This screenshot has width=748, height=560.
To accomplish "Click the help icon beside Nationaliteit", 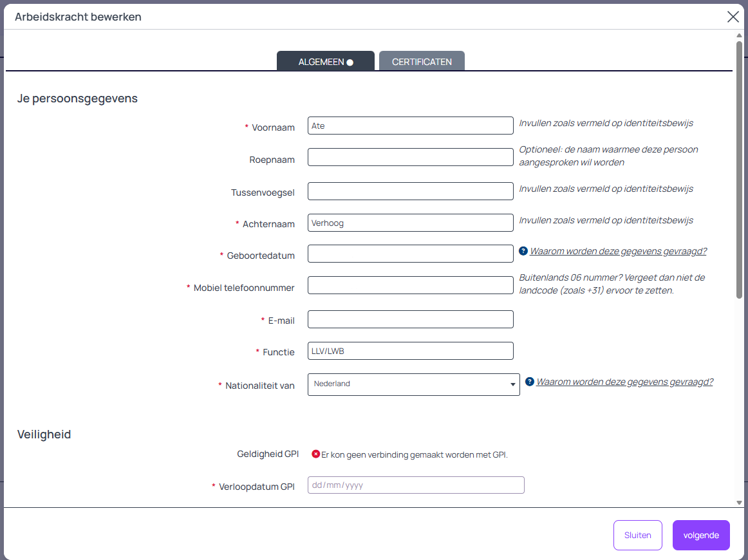I will pos(530,382).
